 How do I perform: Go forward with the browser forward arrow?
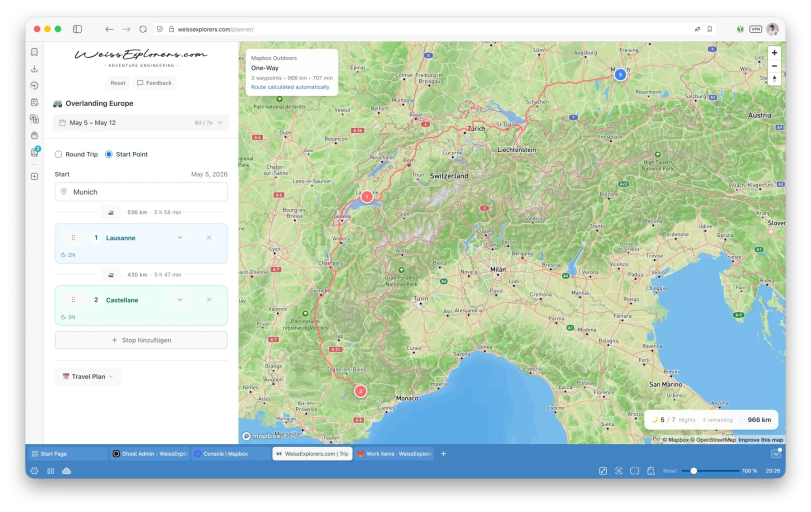(x=126, y=29)
